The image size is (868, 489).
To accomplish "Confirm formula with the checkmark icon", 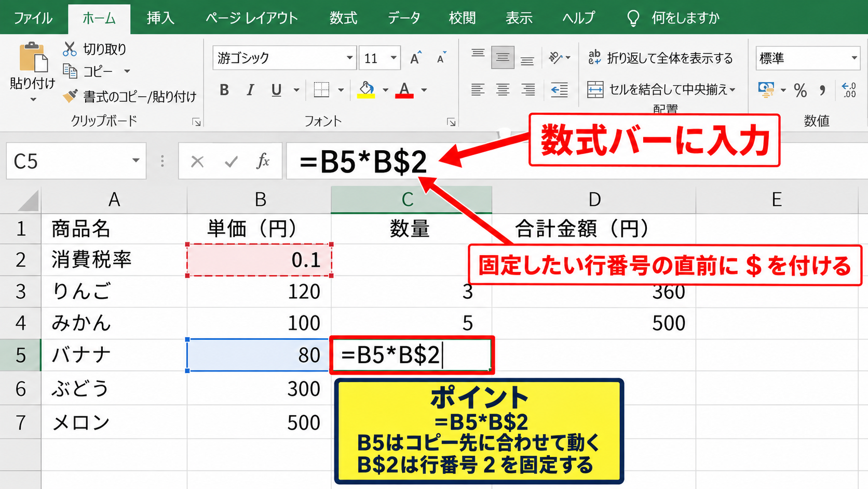I will pos(231,162).
